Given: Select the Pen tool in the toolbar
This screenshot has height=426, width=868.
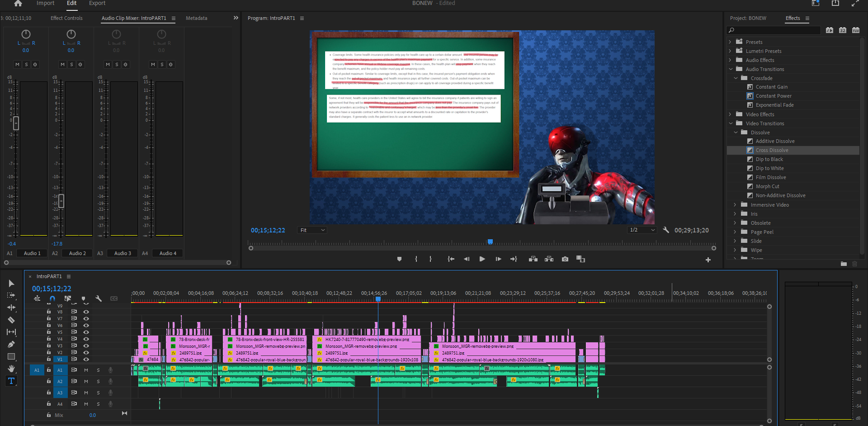Looking at the screenshot, I should pos(11,344).
